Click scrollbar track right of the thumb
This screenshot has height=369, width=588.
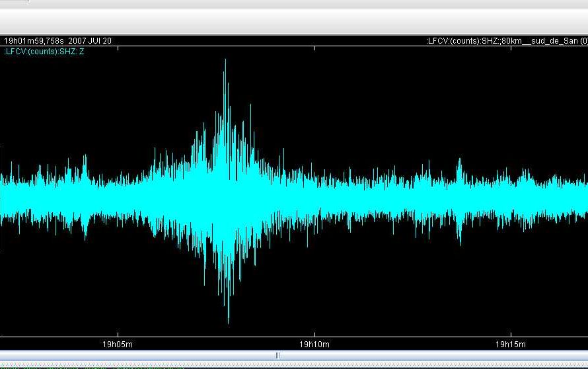tap(429, 355)
